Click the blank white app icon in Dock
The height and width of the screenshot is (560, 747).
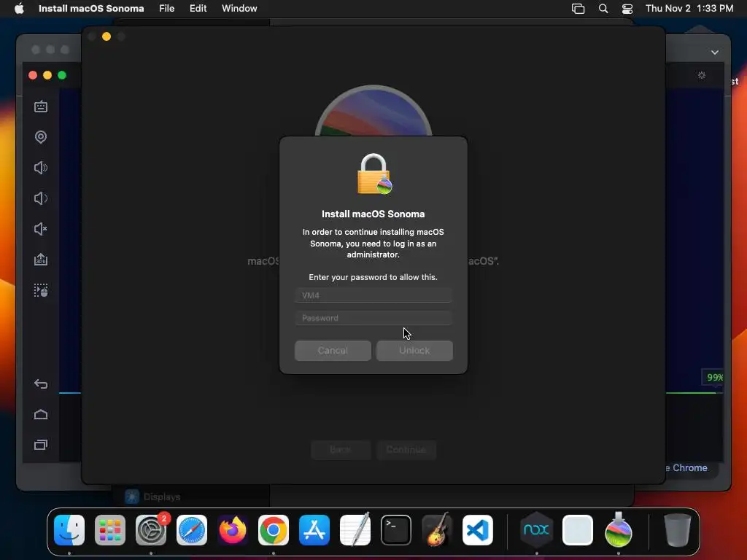(x=578, y=530)
